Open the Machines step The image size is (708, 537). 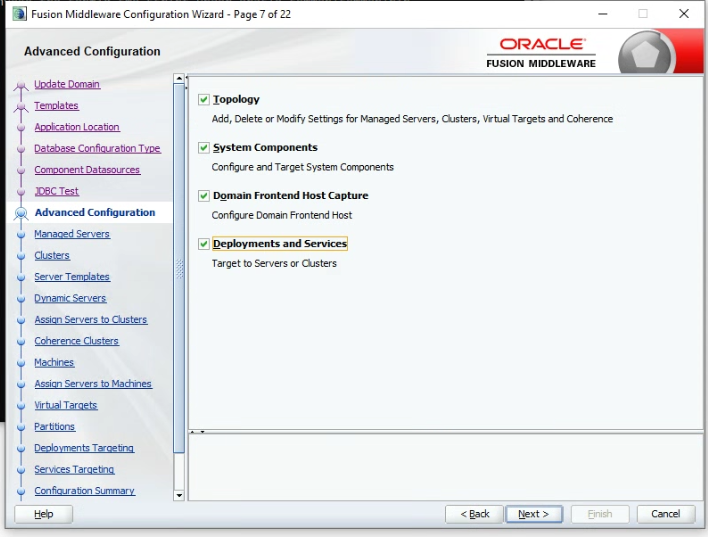(x=54, y=362)
